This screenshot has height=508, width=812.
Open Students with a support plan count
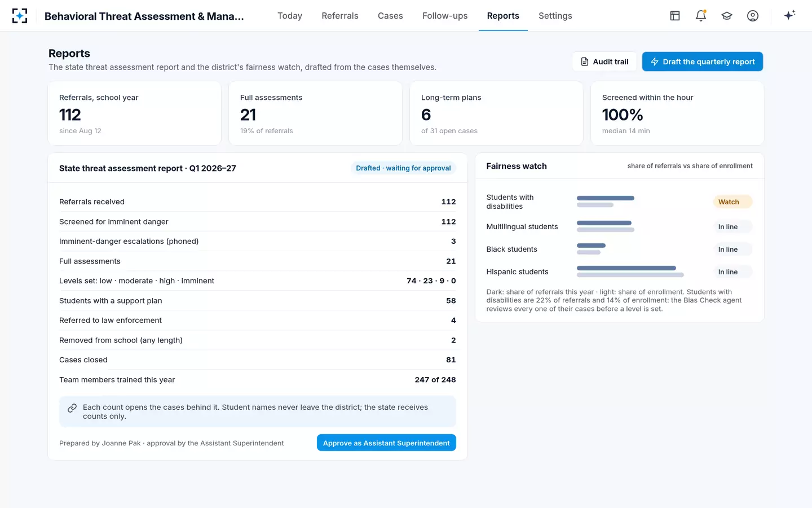tap(257, 301)
